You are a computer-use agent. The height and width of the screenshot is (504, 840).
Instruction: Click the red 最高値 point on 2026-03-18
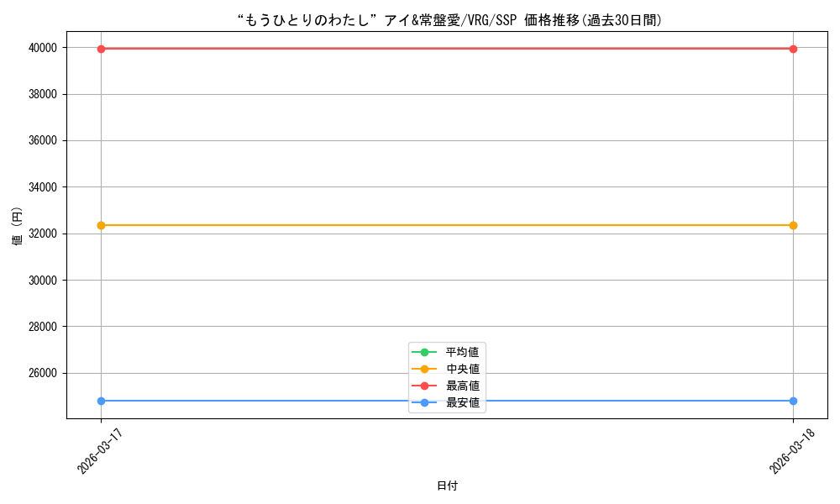793,49
